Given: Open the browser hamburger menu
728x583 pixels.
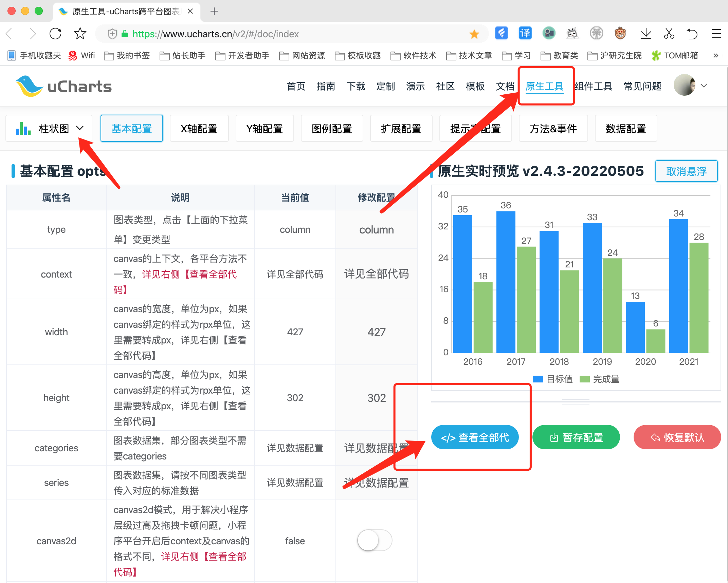Looking at the screenshot, I should tap(716, 34).
